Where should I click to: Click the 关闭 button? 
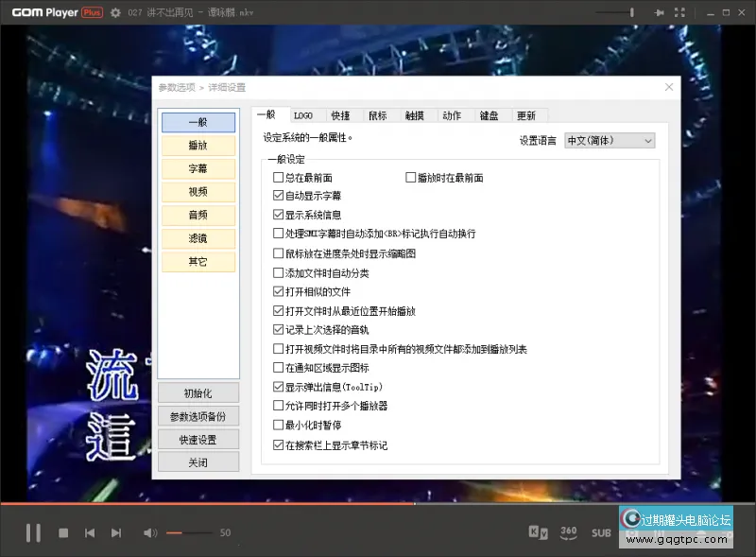point(198,461)
